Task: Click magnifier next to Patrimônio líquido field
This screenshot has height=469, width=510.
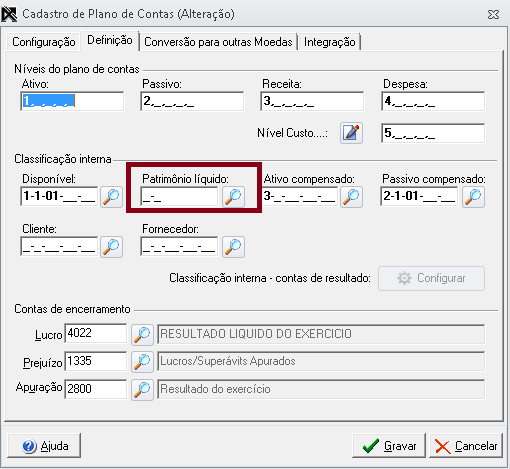Action: click(x=233, y=197)
